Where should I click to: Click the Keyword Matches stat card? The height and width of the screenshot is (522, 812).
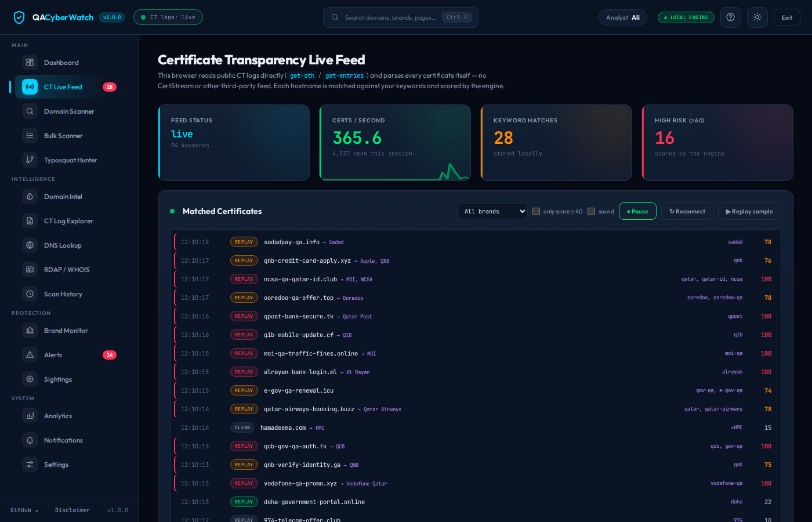pyautogui.click(x=556, y=143)
